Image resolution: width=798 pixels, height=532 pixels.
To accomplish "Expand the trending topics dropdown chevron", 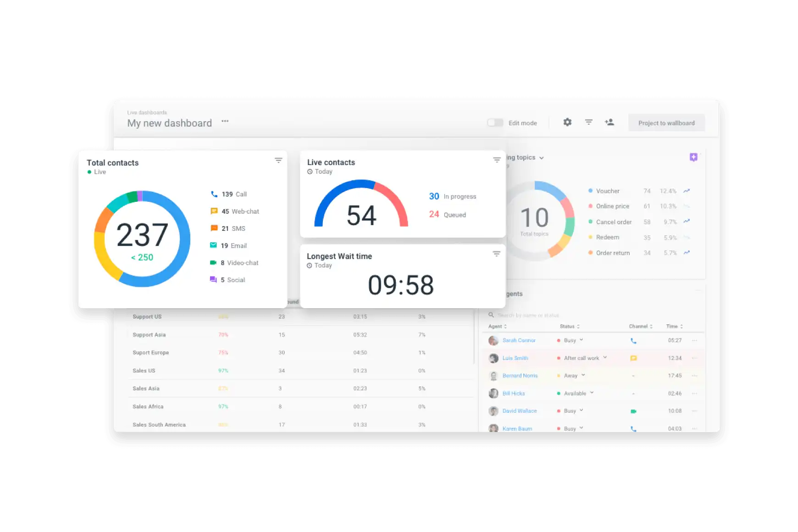I will (x=542, y=158).
